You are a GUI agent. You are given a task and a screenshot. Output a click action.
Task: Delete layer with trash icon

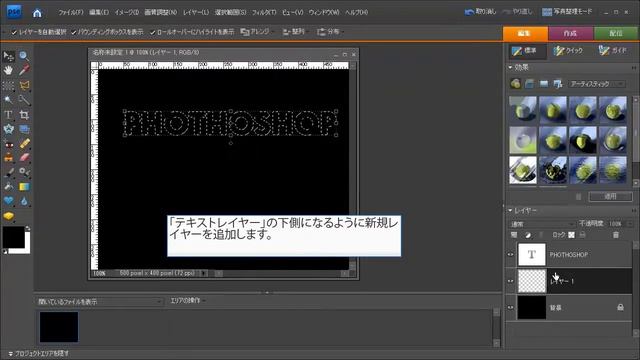[x=616, y=235]
